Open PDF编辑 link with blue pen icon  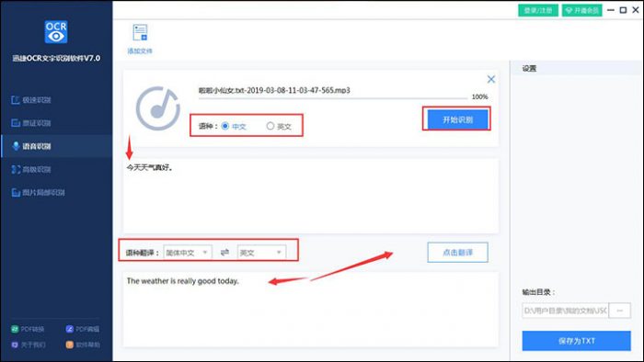[x=83, y=329]
